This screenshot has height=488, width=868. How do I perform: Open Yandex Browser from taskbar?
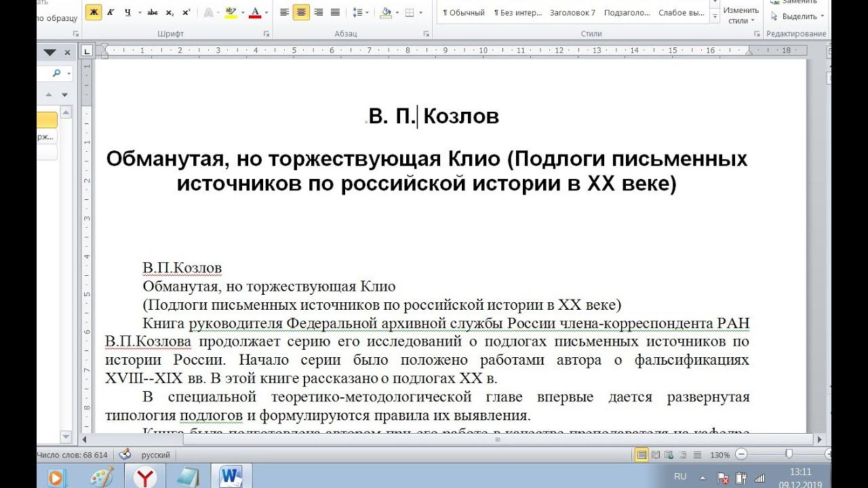coord(145,477)
